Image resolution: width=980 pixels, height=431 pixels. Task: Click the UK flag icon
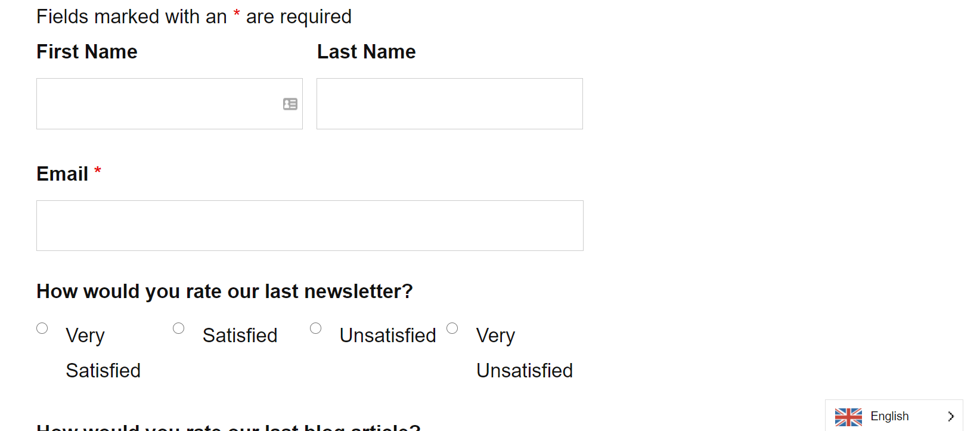pyautogui.click(x=848, y=417)
